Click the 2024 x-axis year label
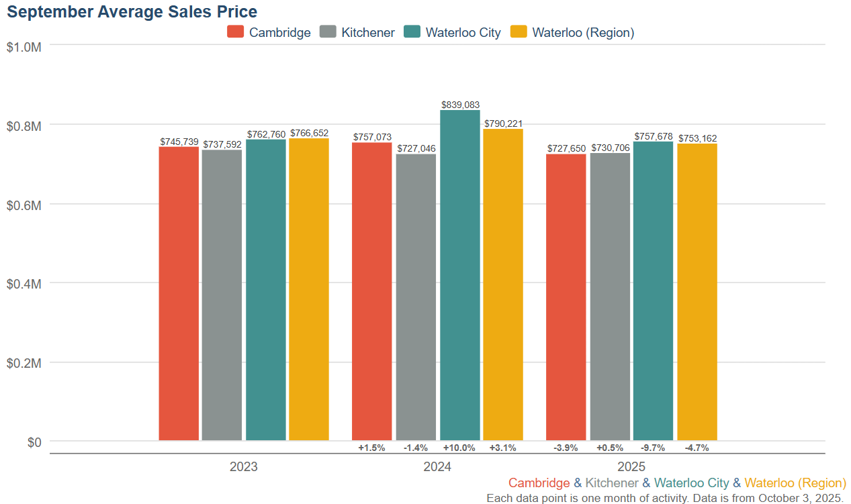Image resolution: width=851 pixels, height=504 pixels. (x=437, y=467)
